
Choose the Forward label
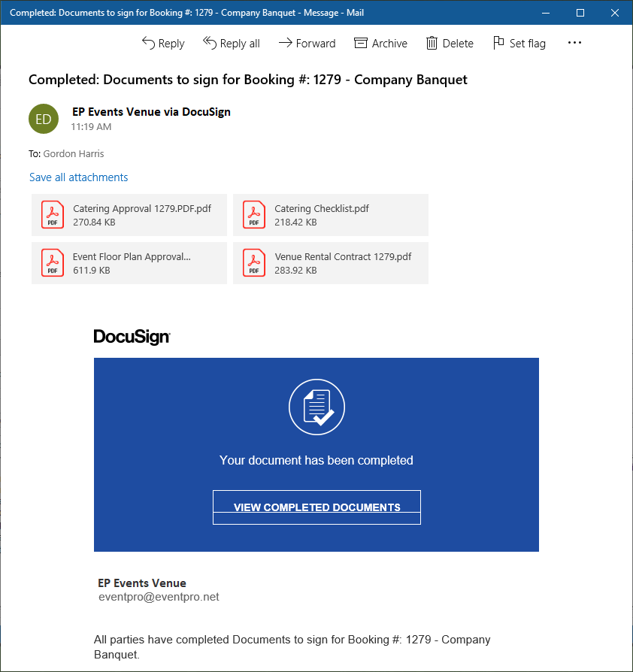(316, 44)
